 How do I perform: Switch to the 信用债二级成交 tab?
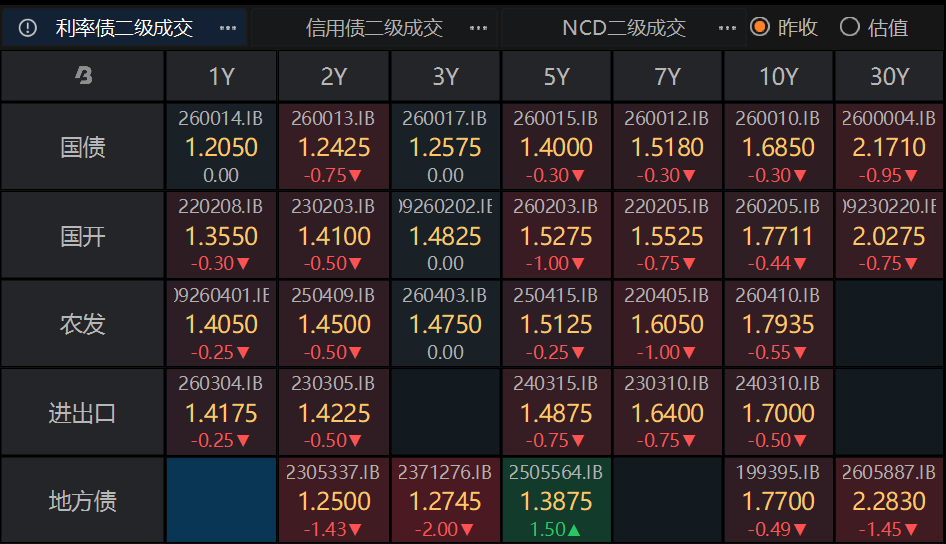374,28
